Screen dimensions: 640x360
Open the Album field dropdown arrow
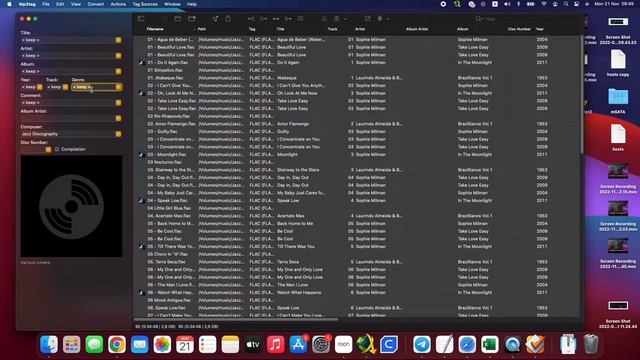point(118,71)
